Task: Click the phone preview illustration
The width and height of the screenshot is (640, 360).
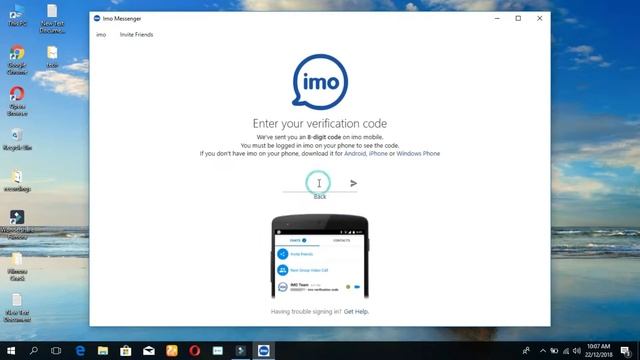Action: click(320, 256)
